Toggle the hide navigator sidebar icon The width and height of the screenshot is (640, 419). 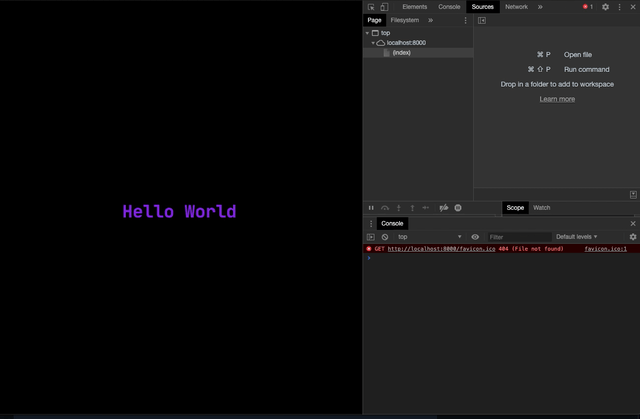[x=482, y=20]
